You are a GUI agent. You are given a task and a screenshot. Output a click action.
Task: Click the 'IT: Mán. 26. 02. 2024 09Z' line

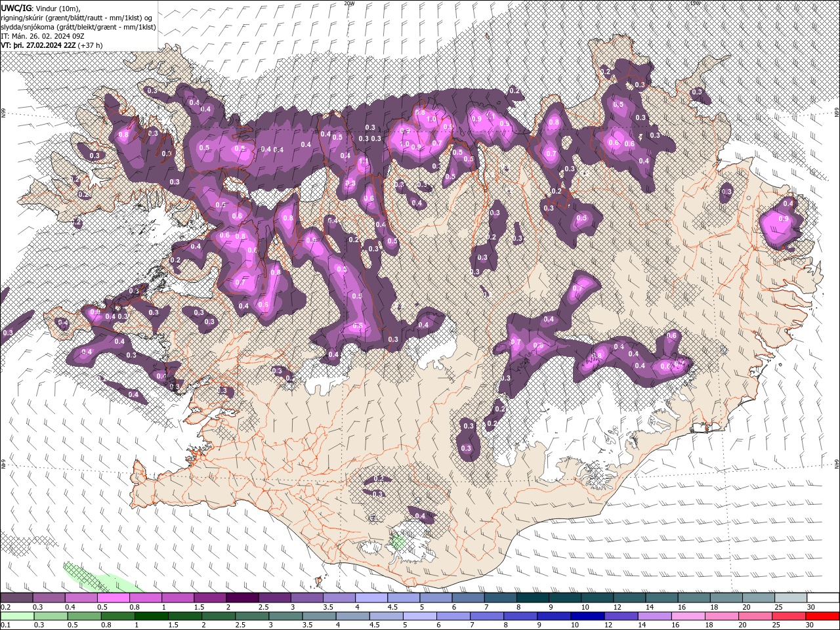43,36
